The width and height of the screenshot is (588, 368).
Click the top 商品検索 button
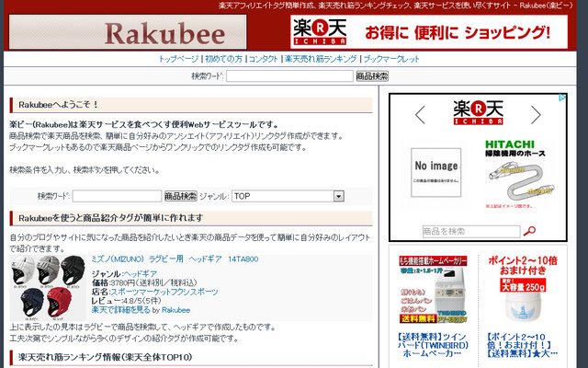click(x=372, y=76)
